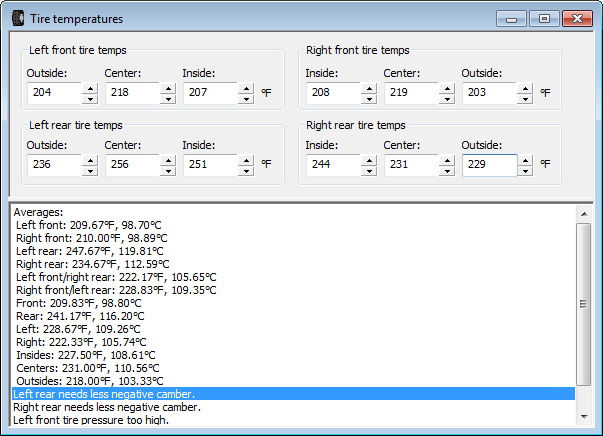Increase Right front Inside temperature with up arrow
603x436 pixels.
[369, 88]
